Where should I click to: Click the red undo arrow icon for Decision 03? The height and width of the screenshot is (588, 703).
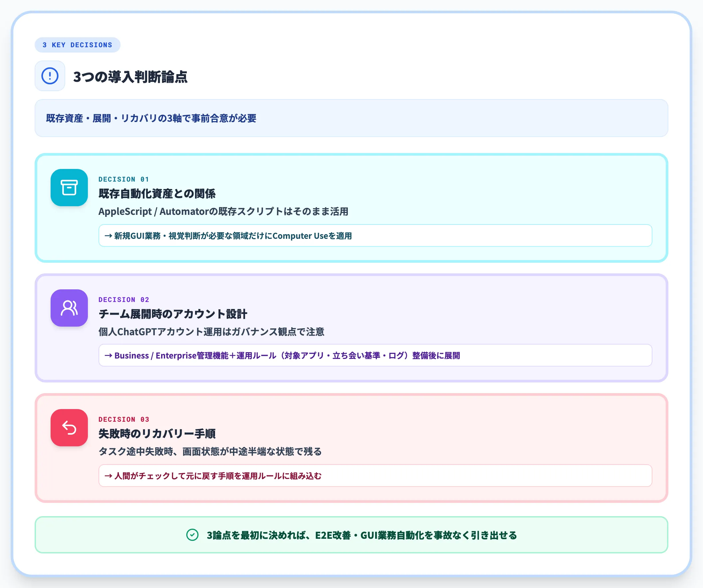[x=69, y=427]
